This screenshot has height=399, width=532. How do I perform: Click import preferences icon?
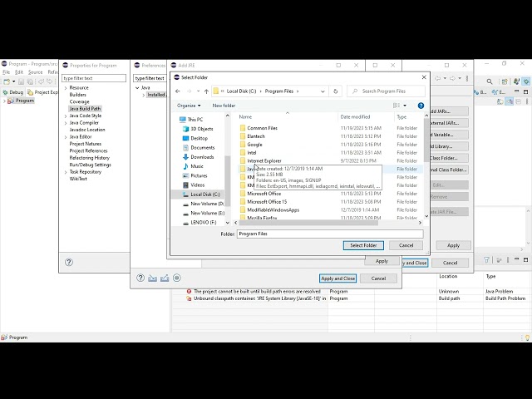152,278
